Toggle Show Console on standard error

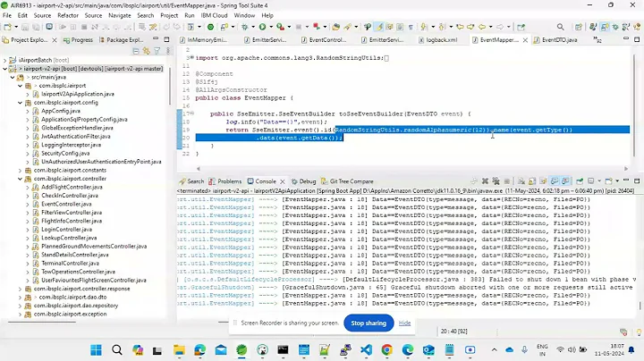coord(565,180)
